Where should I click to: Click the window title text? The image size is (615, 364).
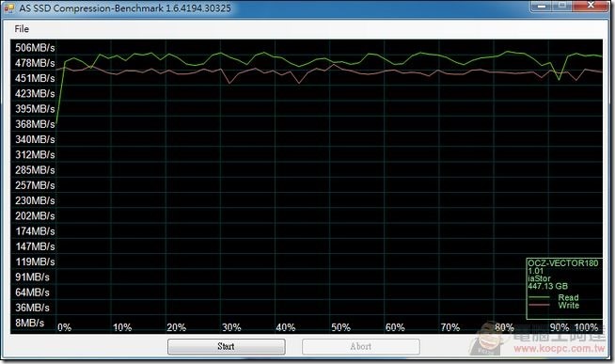[x=125, y=8]
